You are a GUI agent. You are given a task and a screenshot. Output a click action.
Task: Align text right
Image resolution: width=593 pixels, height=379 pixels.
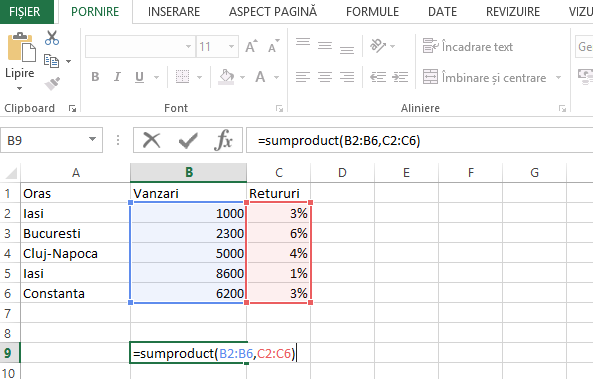347,77
